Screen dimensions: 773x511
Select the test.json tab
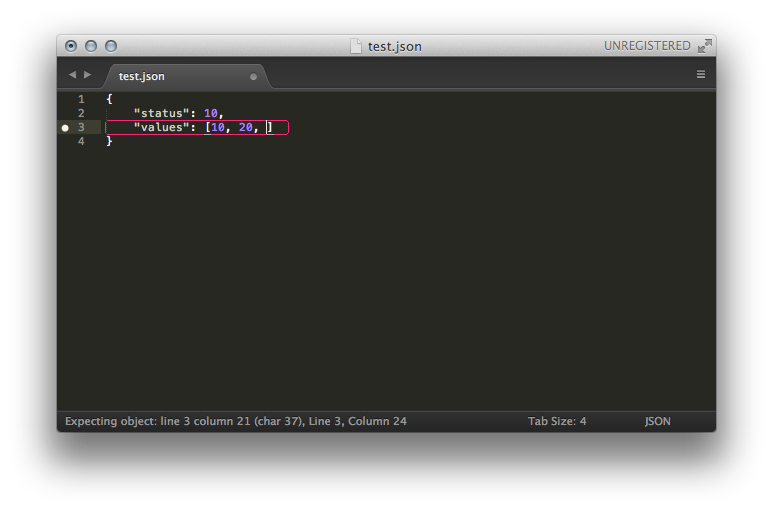(188, 76)
